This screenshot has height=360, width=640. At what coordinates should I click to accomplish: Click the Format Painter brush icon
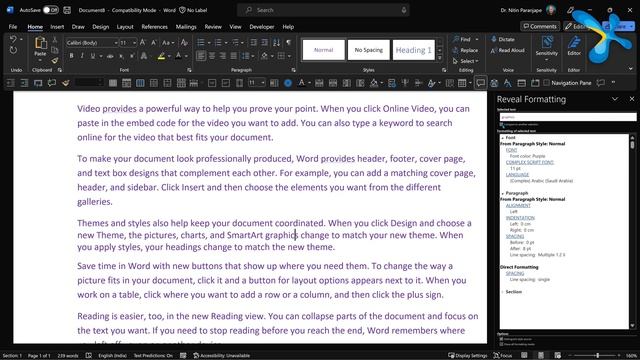pos(55,60)
